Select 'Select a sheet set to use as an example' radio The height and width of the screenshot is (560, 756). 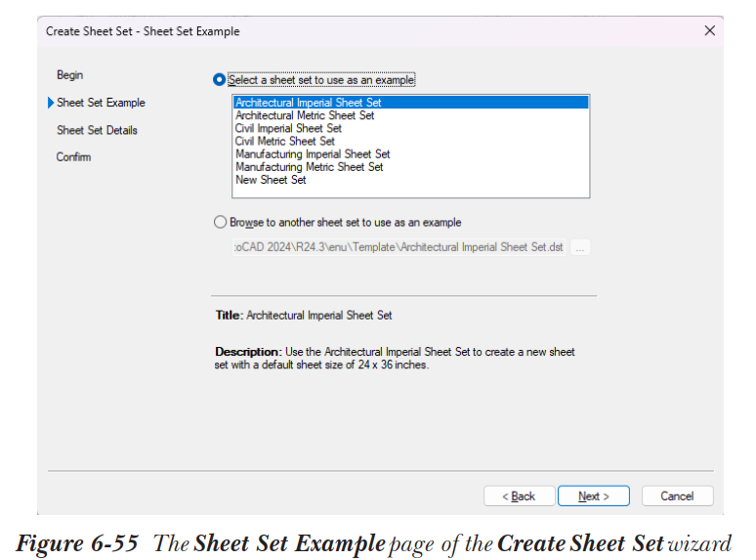(x=220, y=79)
